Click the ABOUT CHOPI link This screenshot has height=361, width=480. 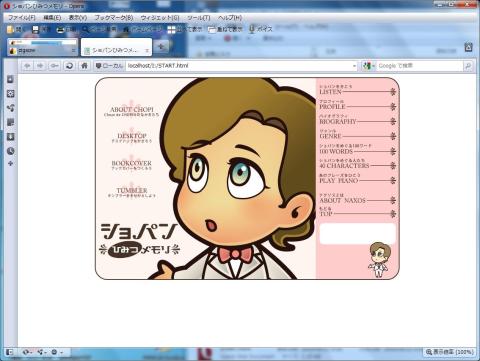point(132,111)
